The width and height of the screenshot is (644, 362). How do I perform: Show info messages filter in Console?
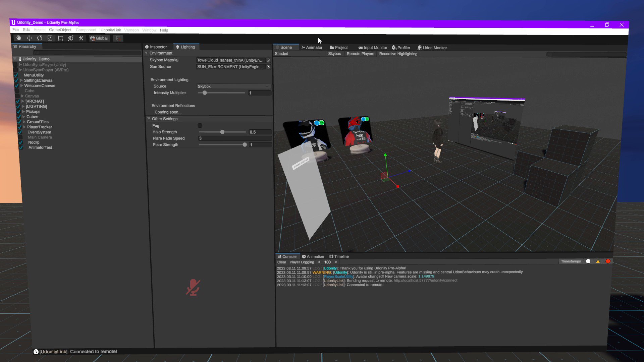(588, 261)
